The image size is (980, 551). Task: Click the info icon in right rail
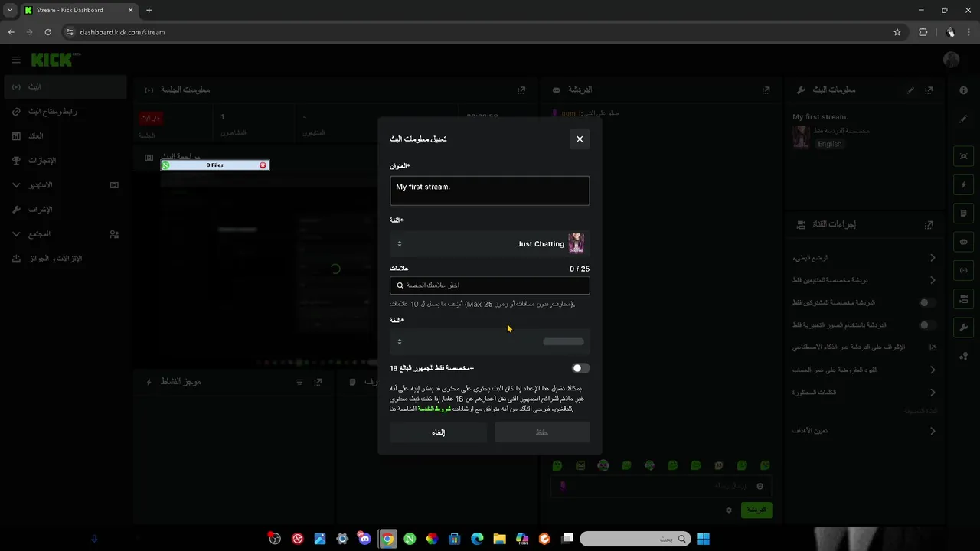963,90
